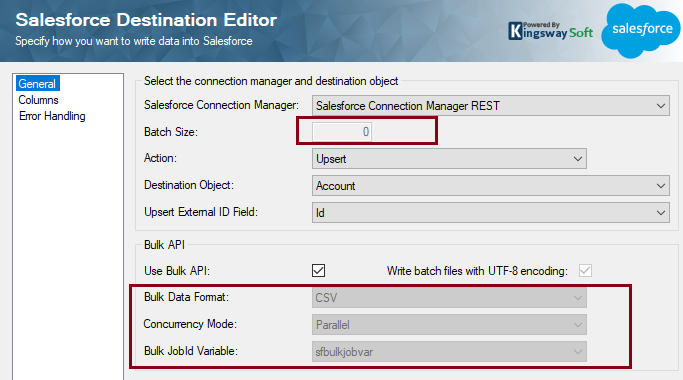Click the Salesforce Connection Manager label
The height and width of the screenshot is (380, 683).
pyautogui.click(x=221, y=105)
